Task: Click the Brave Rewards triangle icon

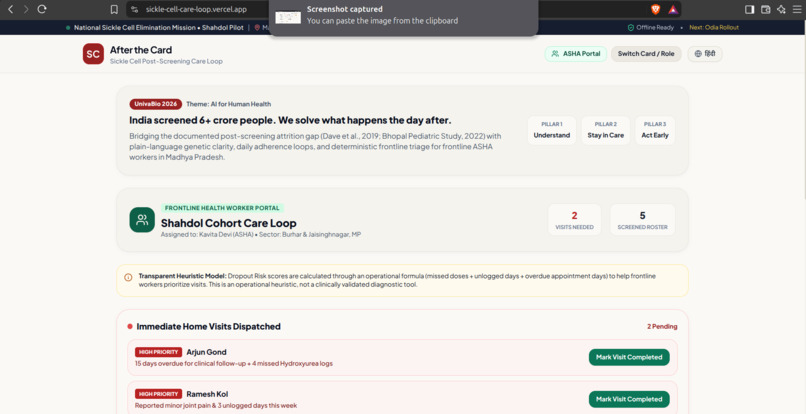Action: (x=673, y=9)
